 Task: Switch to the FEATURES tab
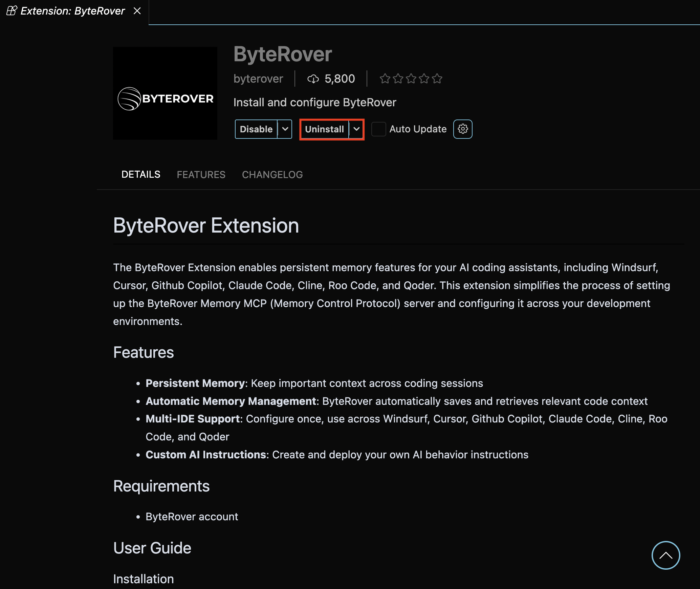[x=201, y=174]
